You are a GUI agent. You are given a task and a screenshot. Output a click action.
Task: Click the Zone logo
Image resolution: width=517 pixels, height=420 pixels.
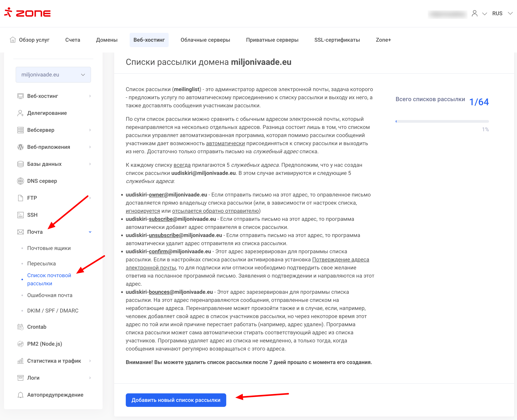point(27,13)
